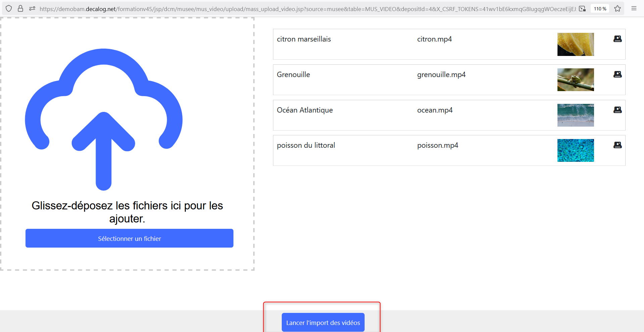Click Sélectionner un fichier button

coord(129,238)
